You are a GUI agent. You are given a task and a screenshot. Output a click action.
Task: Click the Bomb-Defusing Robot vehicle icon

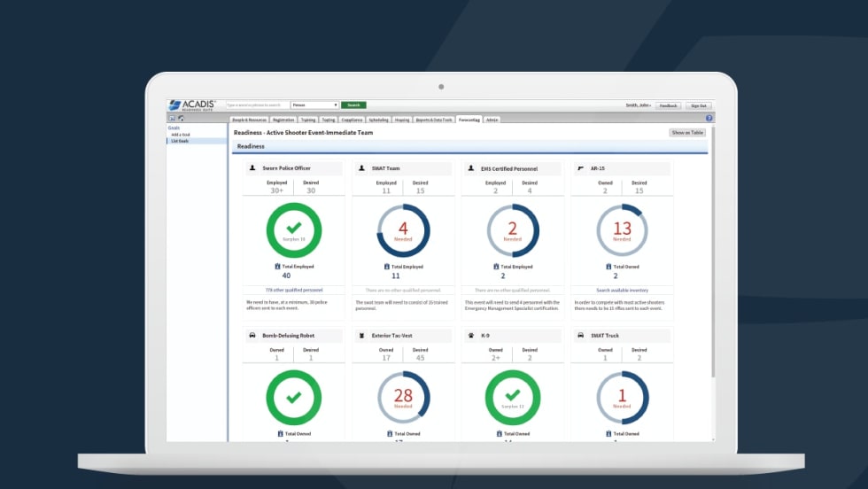coord(252,336)
